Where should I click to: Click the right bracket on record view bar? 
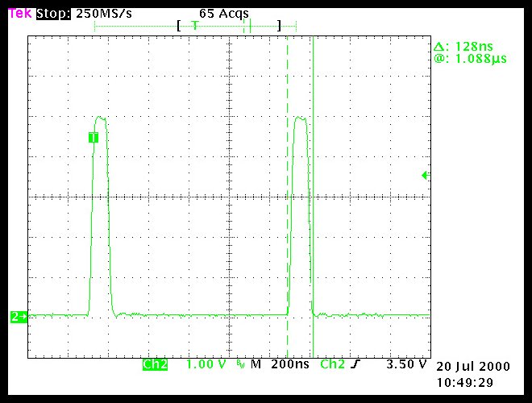pyautogui.click(x=279, y=26)
